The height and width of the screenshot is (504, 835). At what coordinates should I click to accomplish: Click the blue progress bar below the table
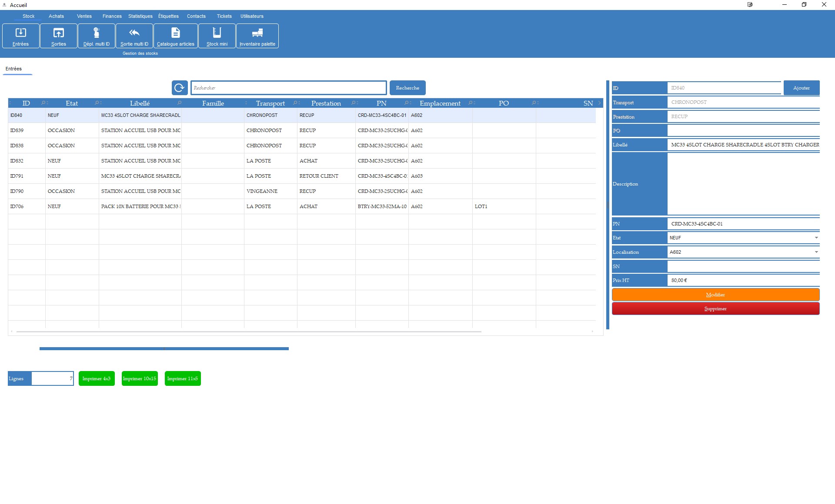(x=164, y=348)
